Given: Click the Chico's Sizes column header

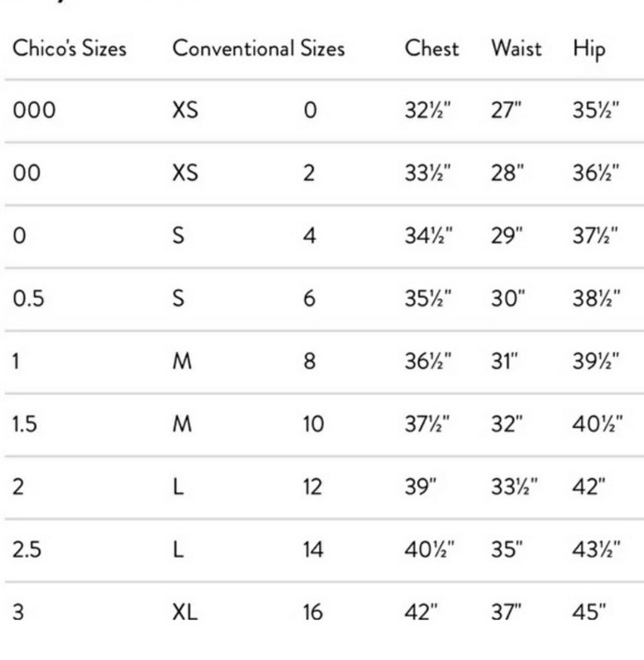Looking at the screenshot, I should click(x=69, y=48).
